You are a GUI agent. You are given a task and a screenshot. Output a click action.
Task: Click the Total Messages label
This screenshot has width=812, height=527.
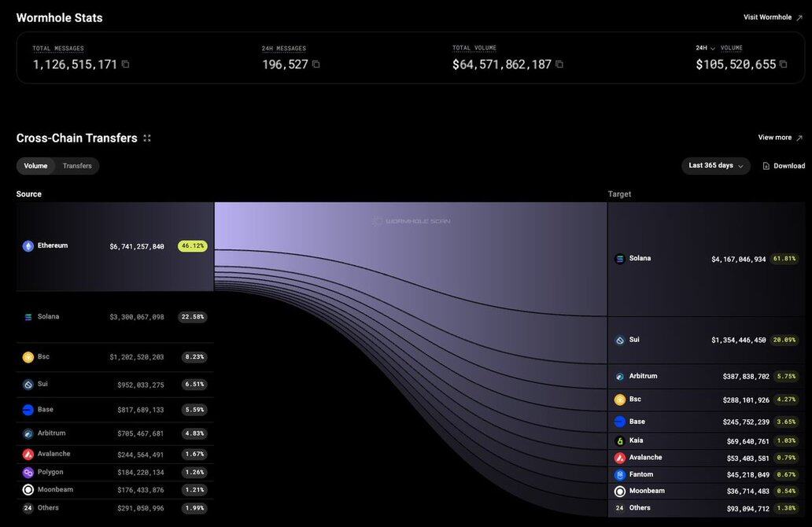pyautogui.click(x=58, y=49)
